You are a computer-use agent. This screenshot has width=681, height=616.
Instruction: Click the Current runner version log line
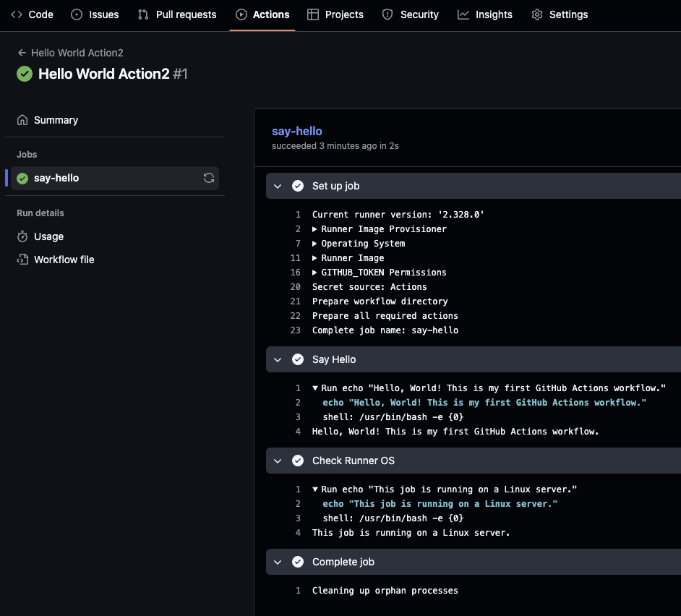pos(398,215)
